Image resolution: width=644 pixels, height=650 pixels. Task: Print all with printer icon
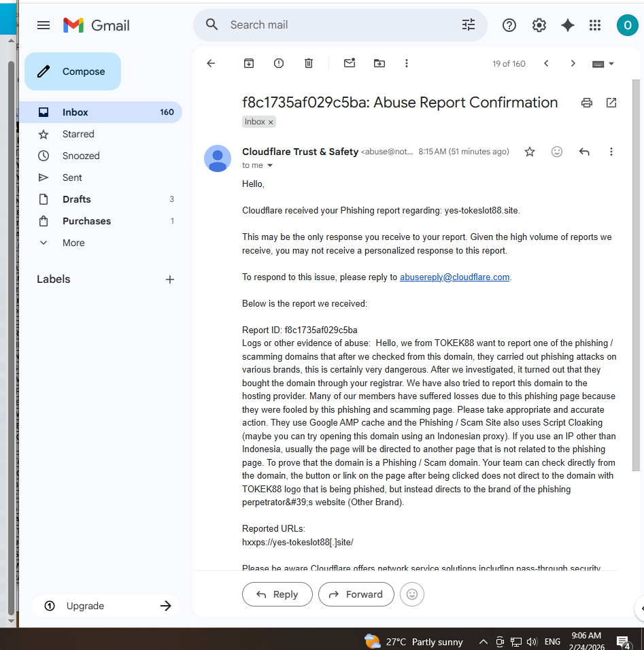pyautogui.click(x=586, y=103)
